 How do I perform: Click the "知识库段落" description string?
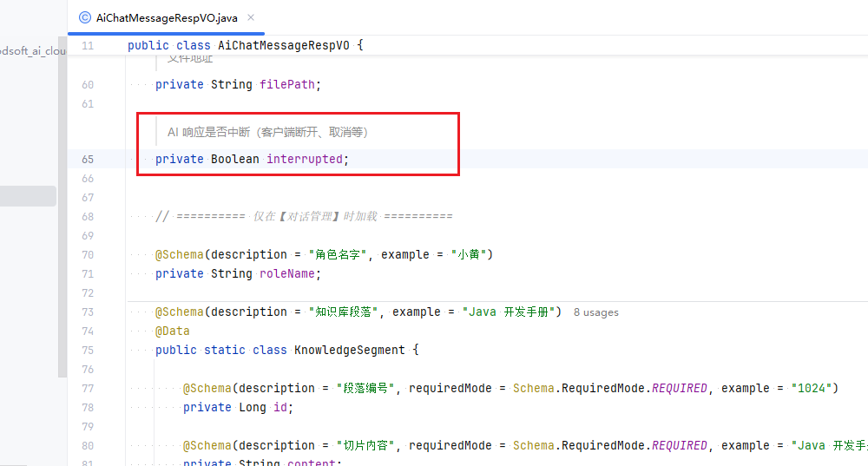point(343,312)
